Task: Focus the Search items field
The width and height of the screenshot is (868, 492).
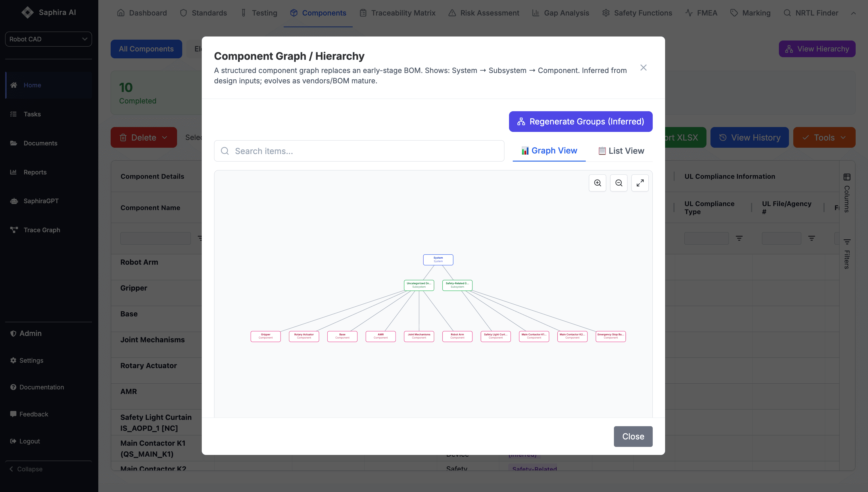Action: click(359, 151)
